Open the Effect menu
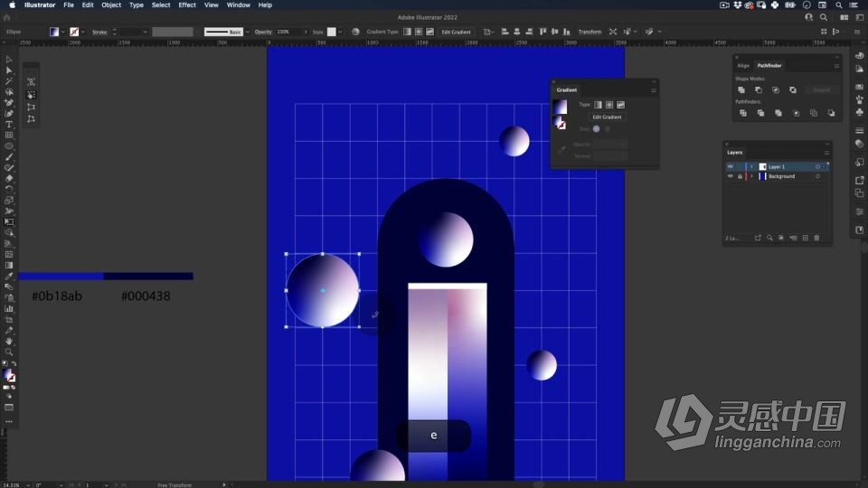 [187, 5]
